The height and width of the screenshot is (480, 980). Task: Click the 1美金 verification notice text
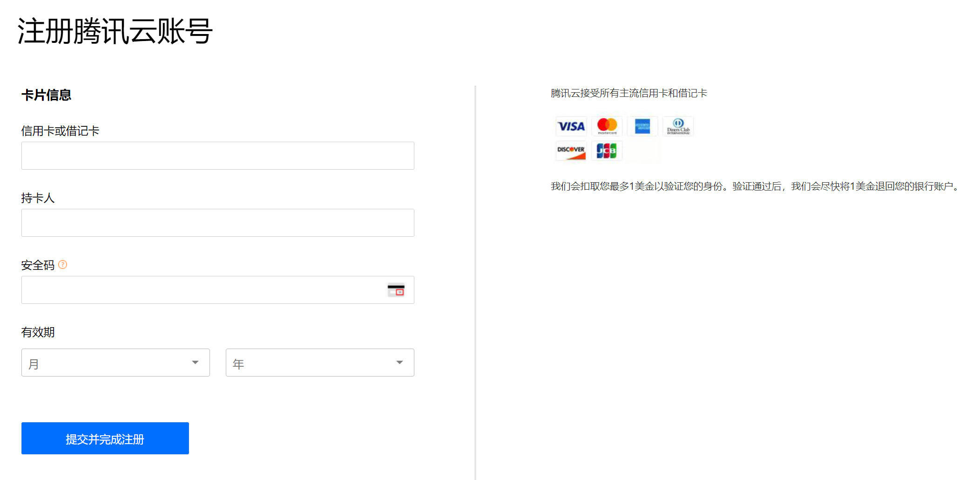tap(756, 186)
